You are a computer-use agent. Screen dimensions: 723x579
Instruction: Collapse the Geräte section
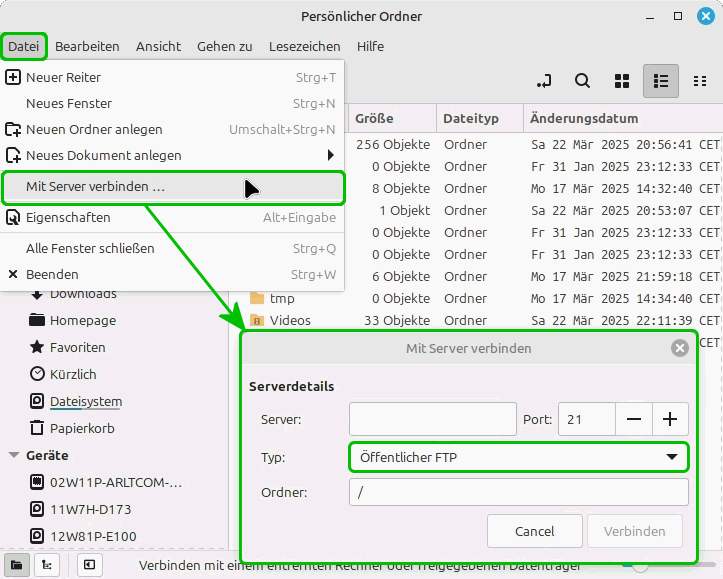coord(14,455)
